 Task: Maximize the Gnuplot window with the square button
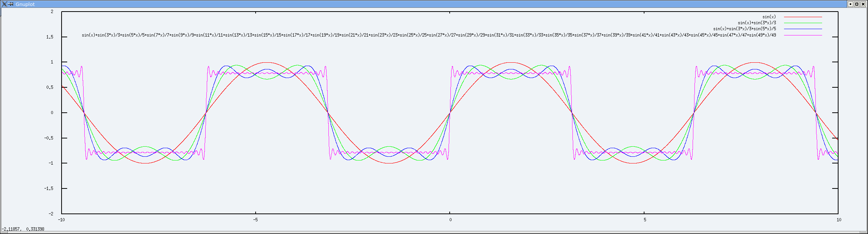pyautogui.click(x=857, y=4)
